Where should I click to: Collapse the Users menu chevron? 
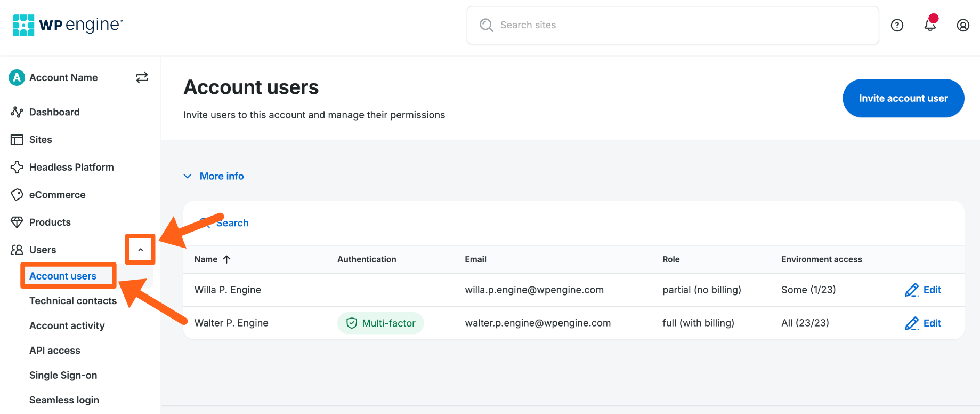(141, 250)
